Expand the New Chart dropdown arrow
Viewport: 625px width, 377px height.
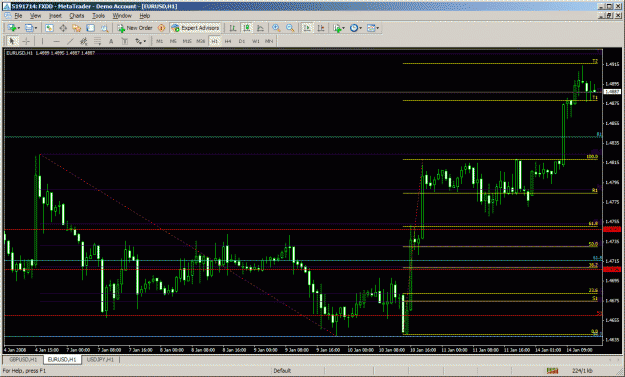coord(18,28)
